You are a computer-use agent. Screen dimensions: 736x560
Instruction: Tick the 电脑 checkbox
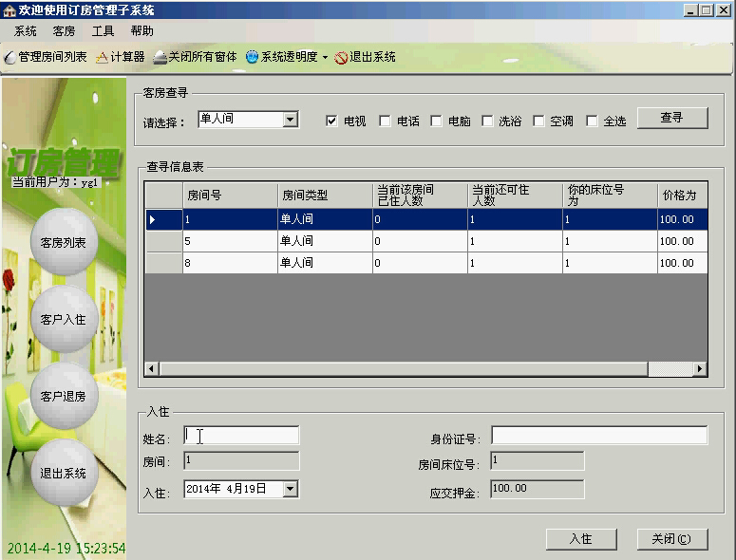436,121
